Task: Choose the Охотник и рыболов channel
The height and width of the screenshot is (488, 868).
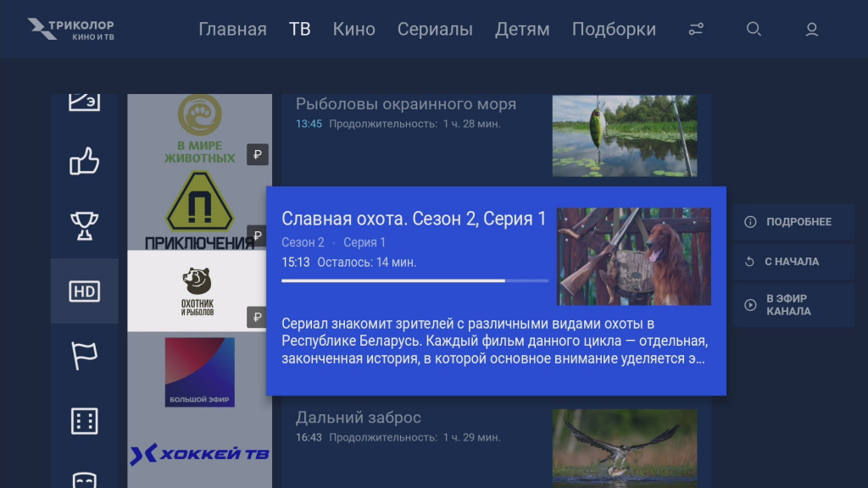Action: 198,291
